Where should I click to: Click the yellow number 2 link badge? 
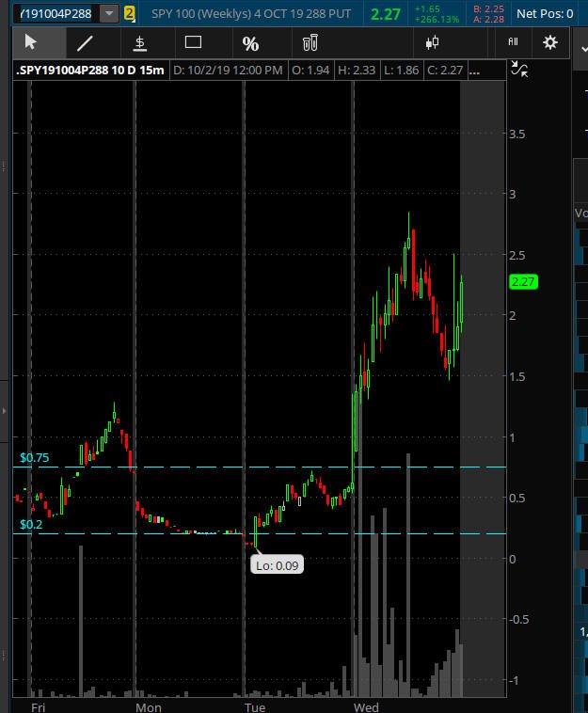point(130,14)
